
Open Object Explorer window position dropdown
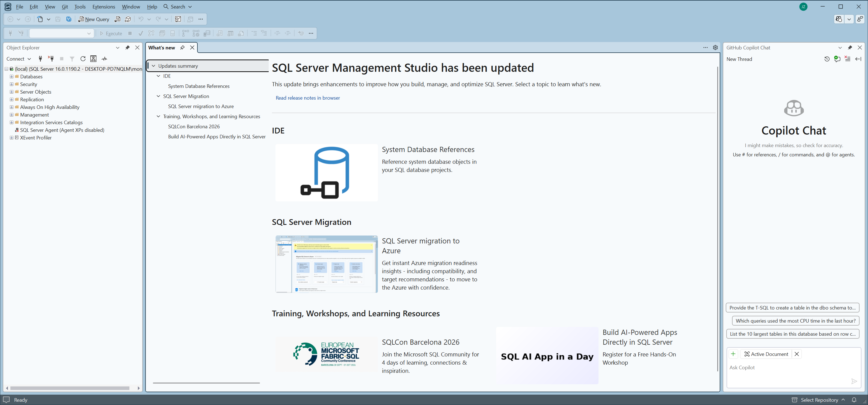118,47
